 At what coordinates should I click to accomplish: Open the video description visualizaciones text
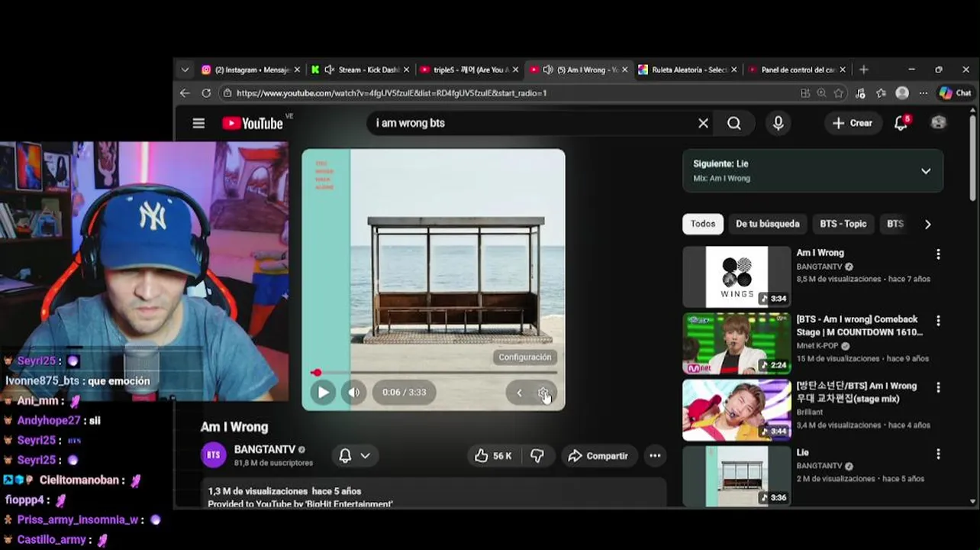coord(285,491)
